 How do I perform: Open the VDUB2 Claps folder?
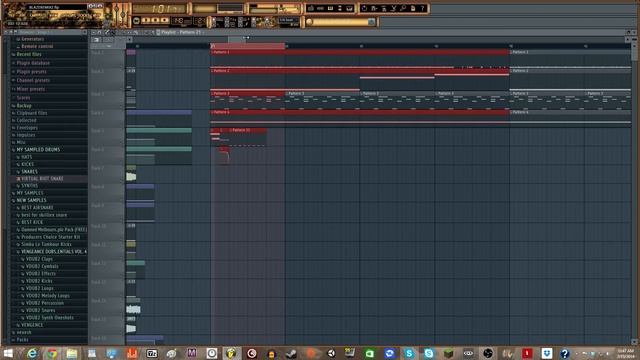(39, 259)
